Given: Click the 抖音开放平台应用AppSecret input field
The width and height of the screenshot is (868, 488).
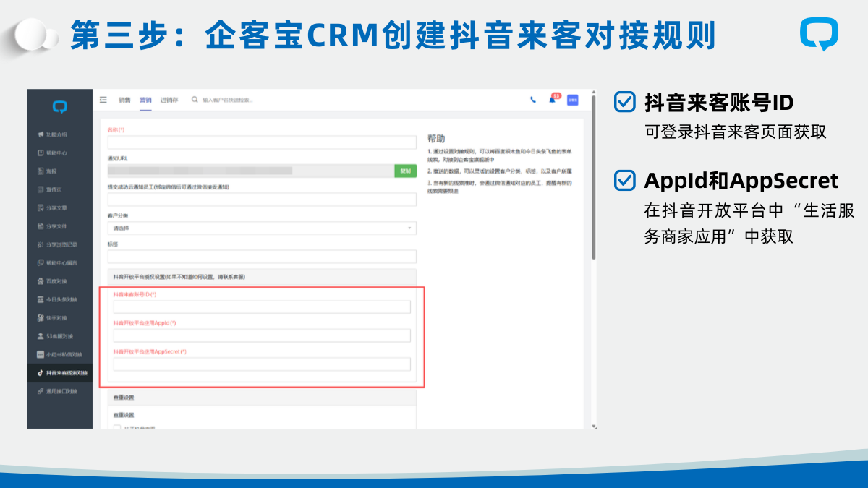Looking at the screenshot, I should (262, 364).
